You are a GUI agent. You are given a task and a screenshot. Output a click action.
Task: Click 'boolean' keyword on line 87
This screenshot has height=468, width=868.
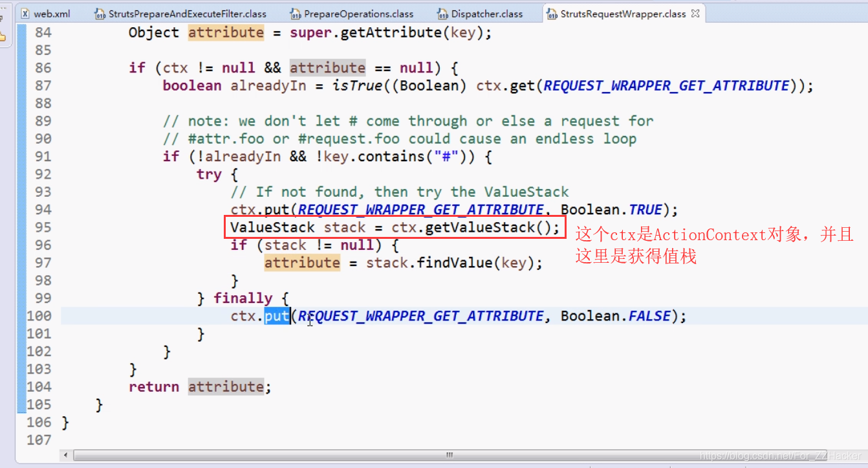pyautogui.click(x=192, y=85)
